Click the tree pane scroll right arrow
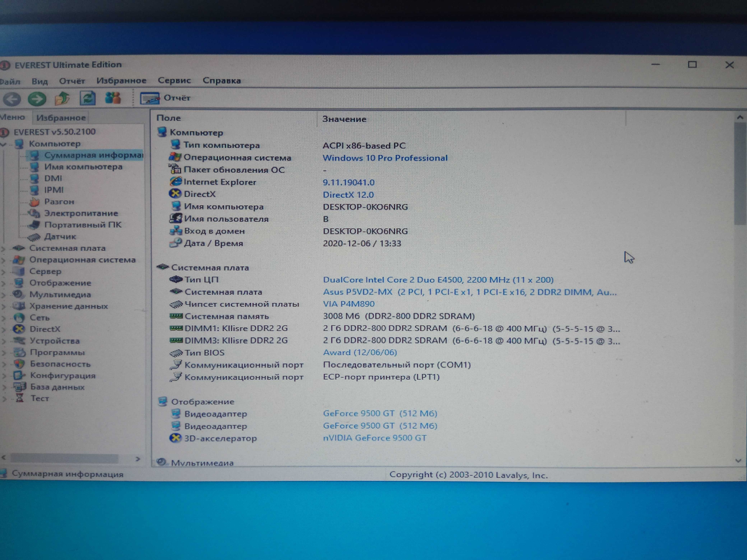The width and height of the screenshot is (747, 560). pos(138,459)
